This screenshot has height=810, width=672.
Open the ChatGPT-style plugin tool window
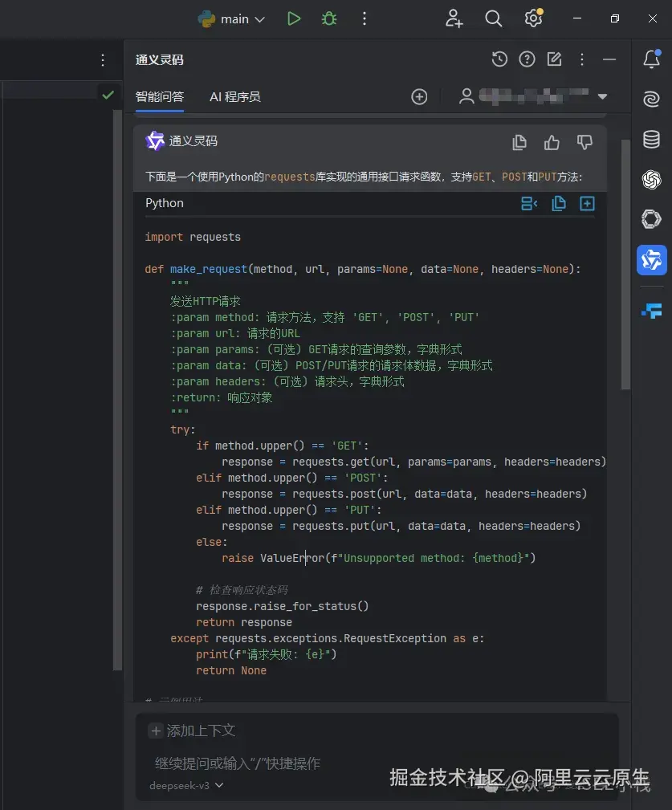pyautogui.click(x=652, y=180)
